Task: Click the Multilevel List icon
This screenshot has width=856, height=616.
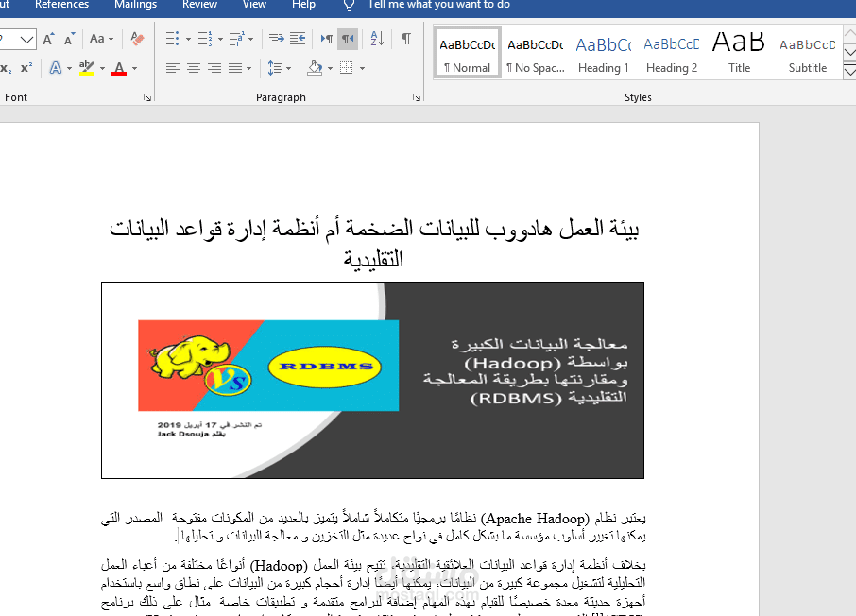Action: coord(236,39)
